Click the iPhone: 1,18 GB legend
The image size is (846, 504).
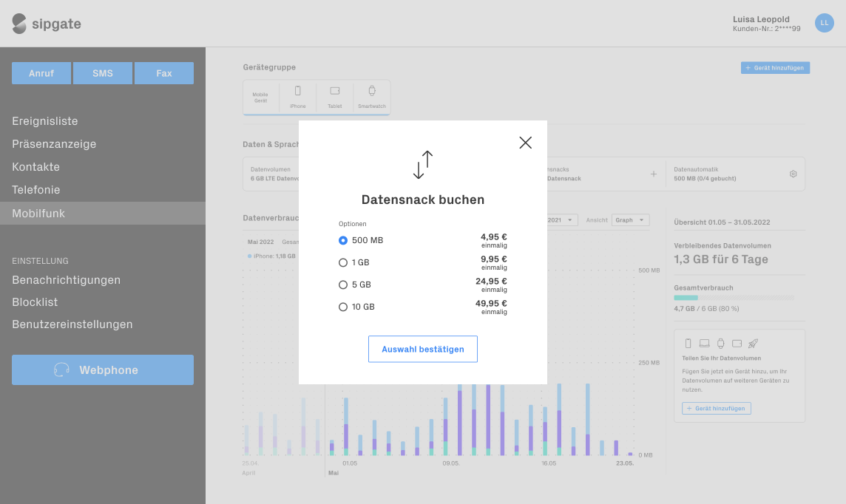tap(271, 256)
